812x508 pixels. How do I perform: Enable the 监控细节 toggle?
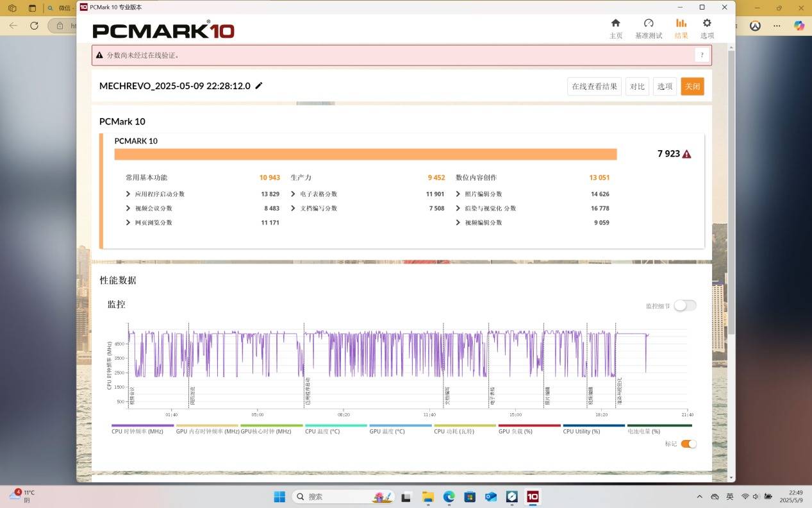pos(684,306)
